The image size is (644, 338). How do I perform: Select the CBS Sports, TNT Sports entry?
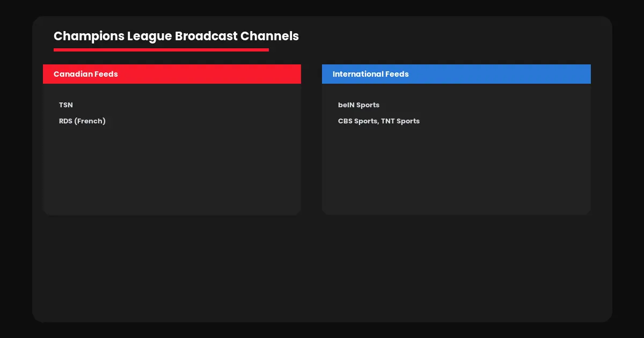tap(379, 121)
